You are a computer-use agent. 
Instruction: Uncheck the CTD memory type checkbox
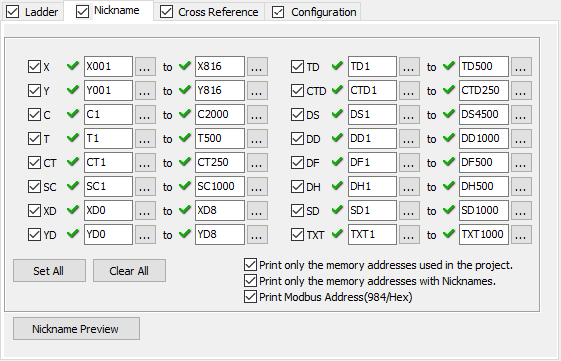297,91
